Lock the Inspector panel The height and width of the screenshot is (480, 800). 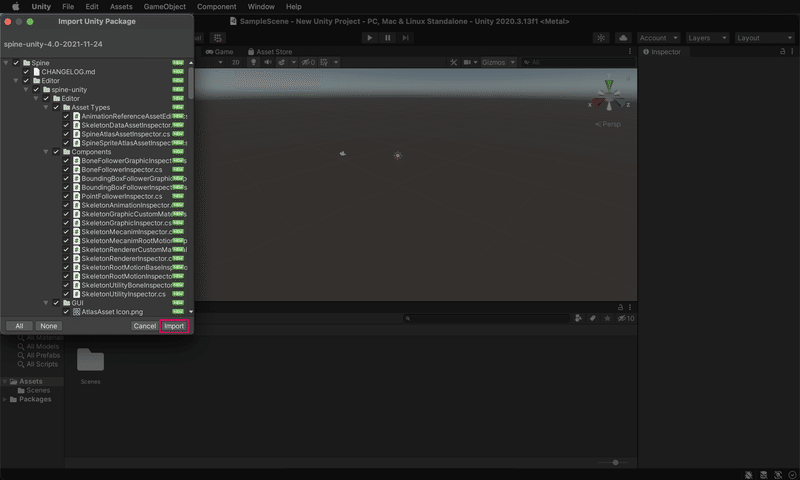[x=783, y=52]
